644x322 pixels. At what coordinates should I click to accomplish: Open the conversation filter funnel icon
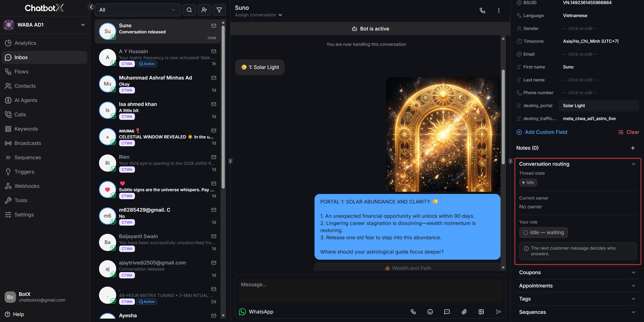pos(219,10)
